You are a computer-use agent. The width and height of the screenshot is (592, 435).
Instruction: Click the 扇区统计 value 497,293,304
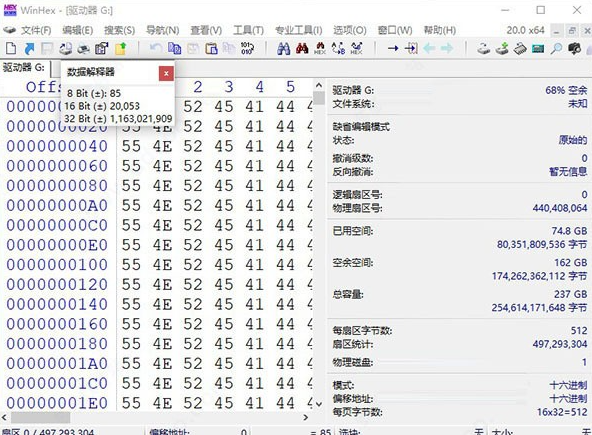click(x=560, y=344)
